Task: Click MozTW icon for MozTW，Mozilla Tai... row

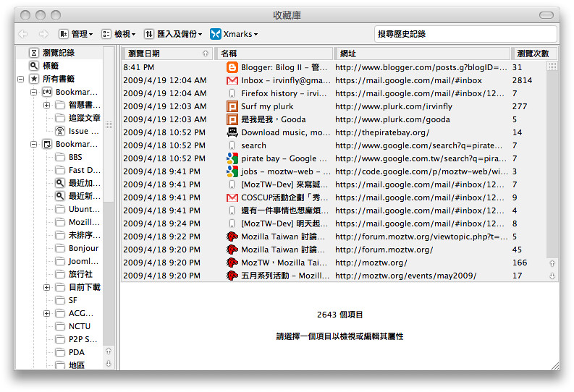Action: click(x=232, y=263)
